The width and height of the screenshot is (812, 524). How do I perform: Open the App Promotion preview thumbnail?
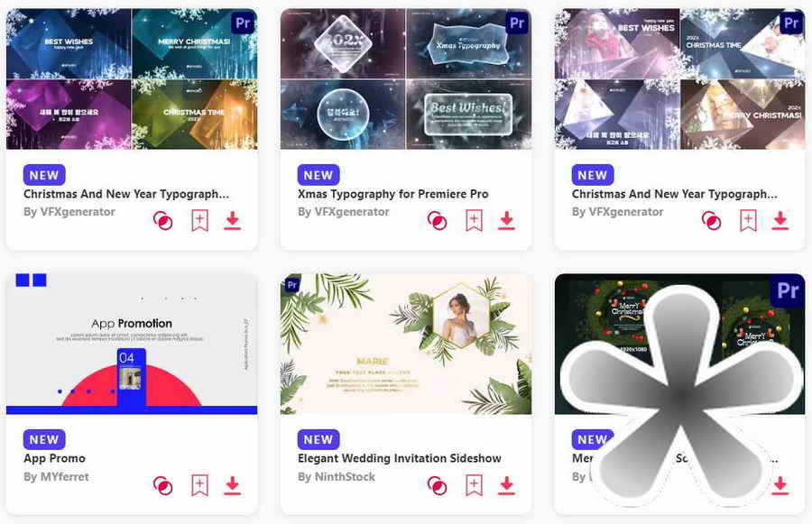click(x=132, y=344)
